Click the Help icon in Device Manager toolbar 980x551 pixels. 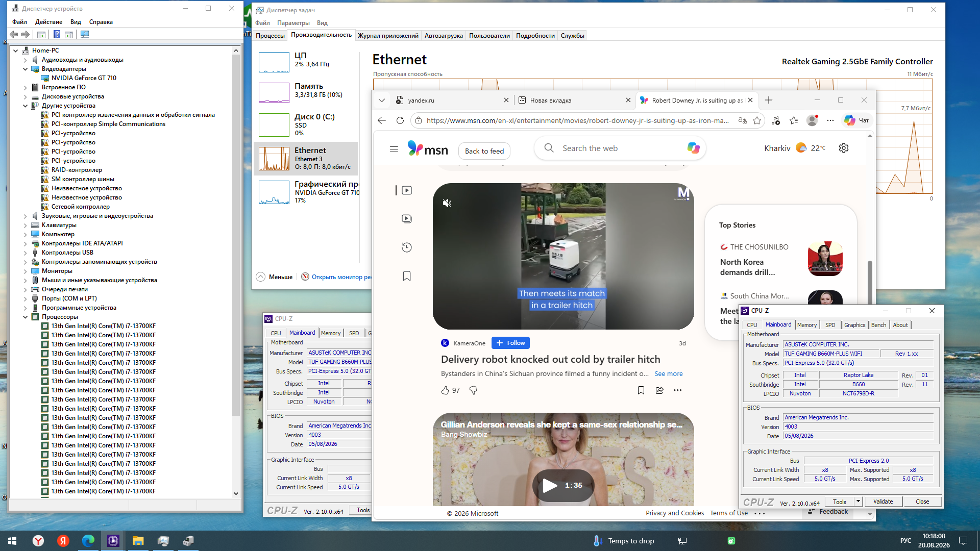(x=57, y=34)
